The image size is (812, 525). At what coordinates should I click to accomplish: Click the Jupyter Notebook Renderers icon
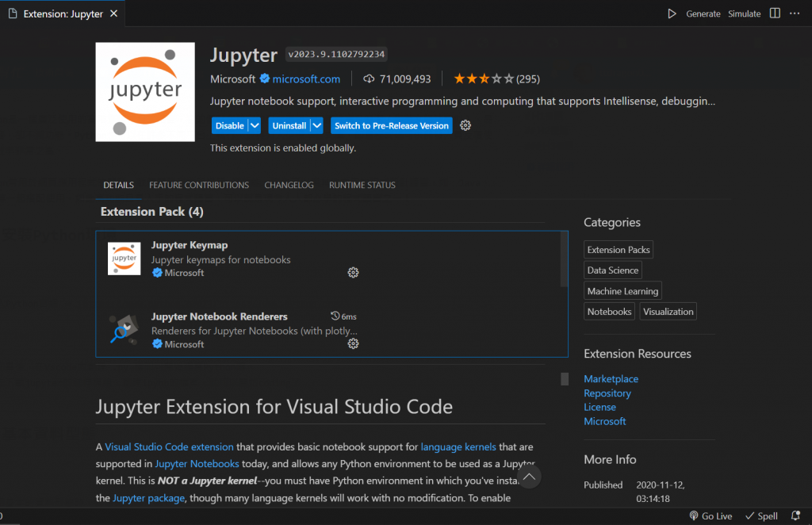point(124,330)
